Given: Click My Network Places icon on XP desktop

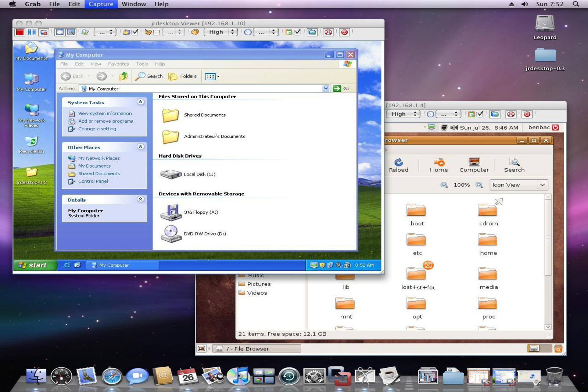Looking at the screenshot, I should 32,110.
